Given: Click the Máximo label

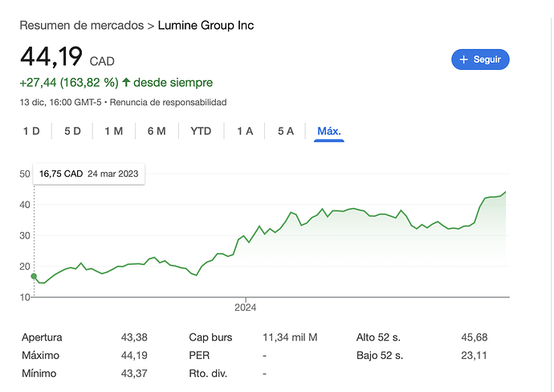Looking at the screenshot, I should tap(40, 355).
